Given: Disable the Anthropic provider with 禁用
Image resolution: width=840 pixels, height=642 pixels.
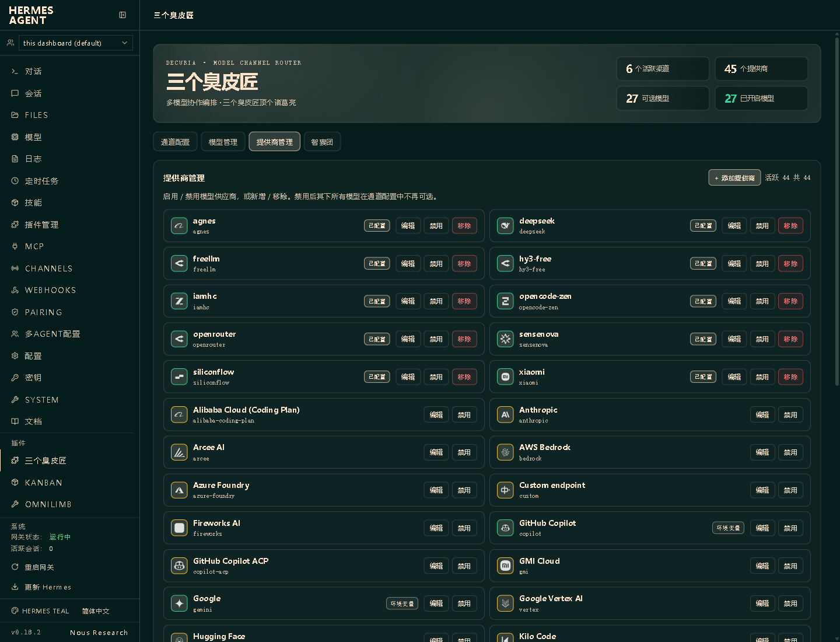Looking at the screenshot, I should tap(790, 415).
